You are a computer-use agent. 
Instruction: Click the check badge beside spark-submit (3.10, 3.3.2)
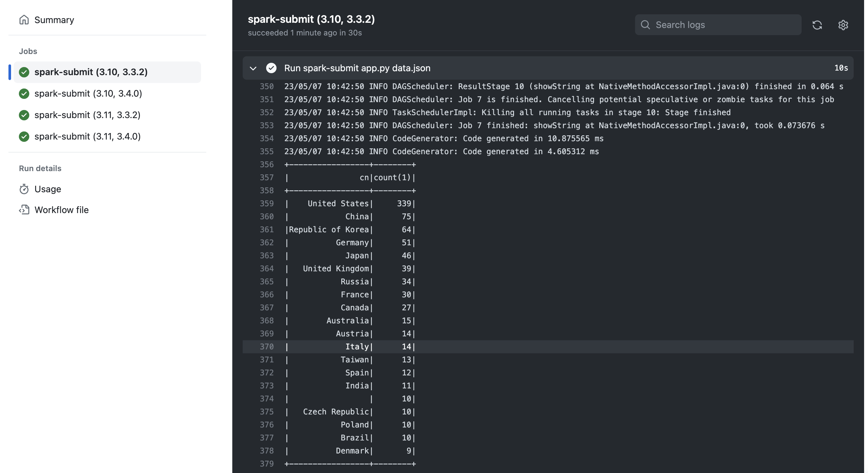coord(24,72)
